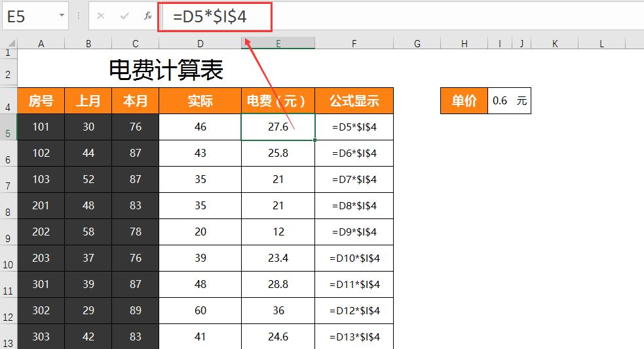This screenshot has width=644, height=349.
Task: Click last month cell 58
Action: tap(88, 232)
